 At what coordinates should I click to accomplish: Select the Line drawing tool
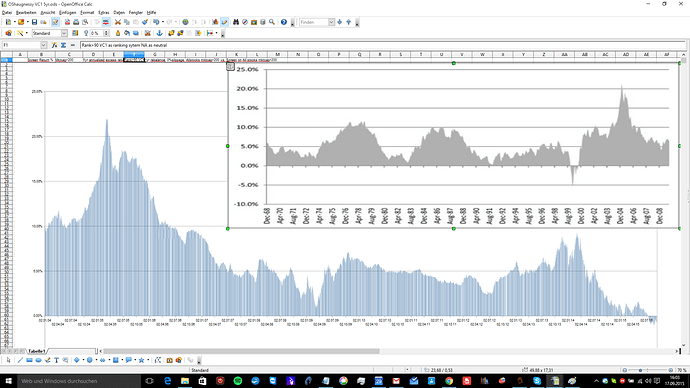point(20,360)
